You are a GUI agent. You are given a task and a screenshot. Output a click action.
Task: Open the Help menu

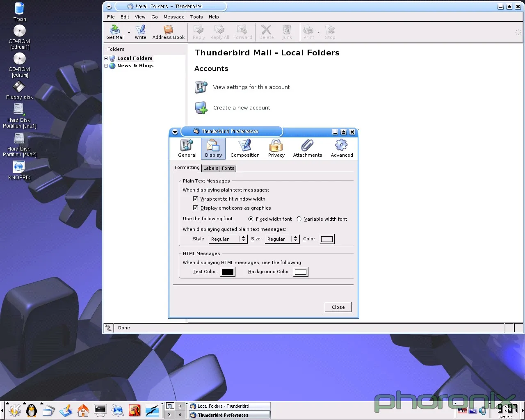point(214,17)
